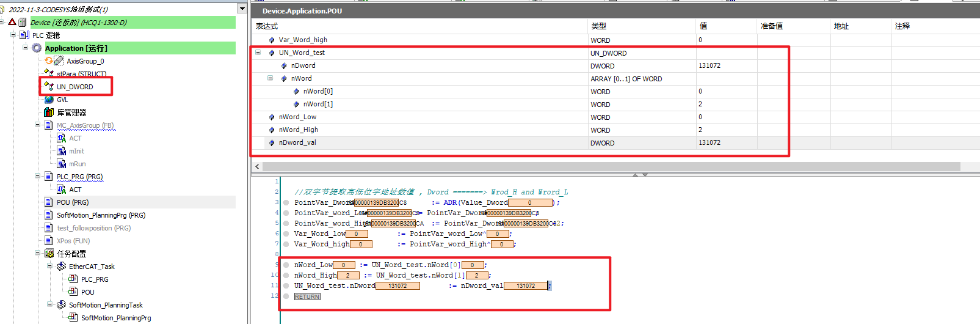The height and width of the screenshot is (324, 980).
Task: Click the 任务配置 task configuration icon
Action: [49, 254]
